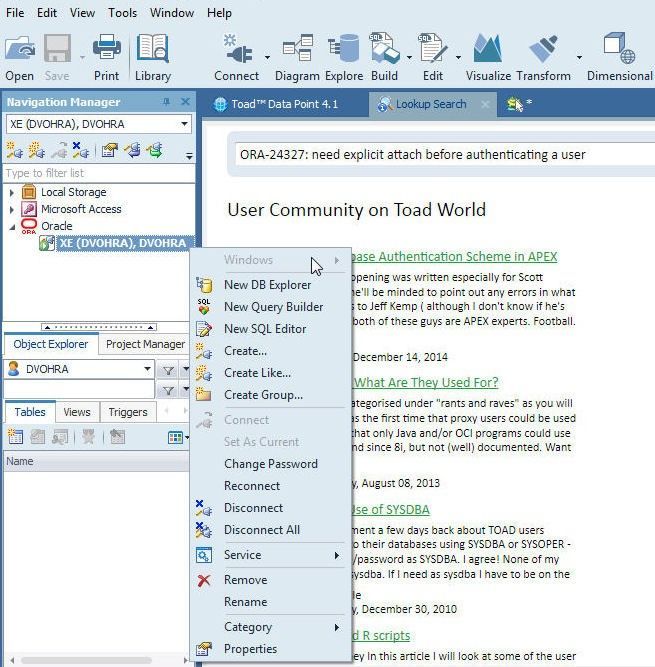The width and height of the screenshot is (655, 667).
Task: Click the new connection icon in Navigation Manager
Action: (14, 150)
